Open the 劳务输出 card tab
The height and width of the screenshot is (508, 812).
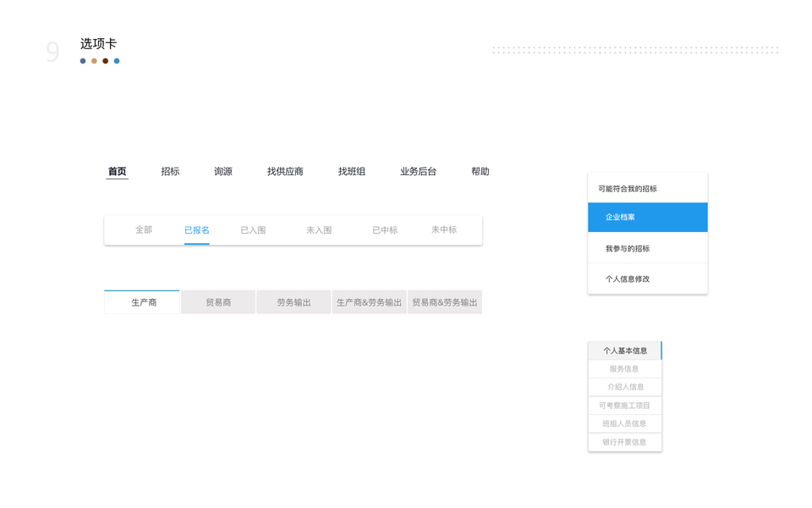pyautogui.click(x=294, y=302)
